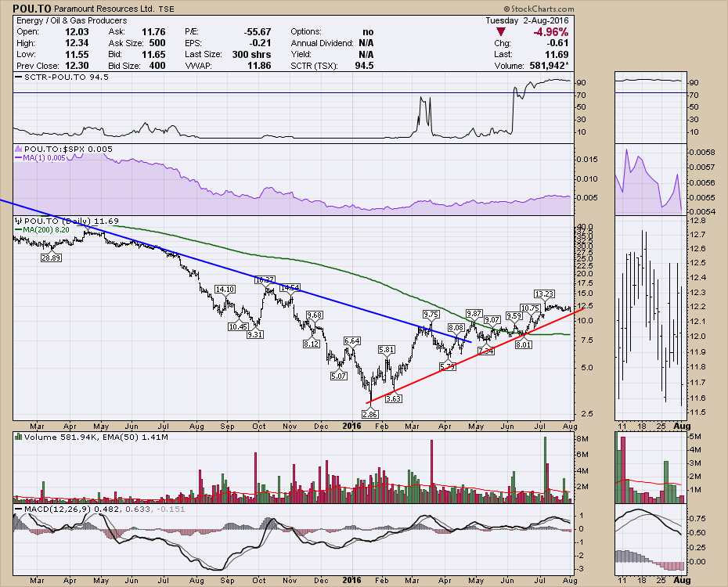728x587 pixels.
Task: Click the StockCharts.com watermark text
Action: (539, 9)
